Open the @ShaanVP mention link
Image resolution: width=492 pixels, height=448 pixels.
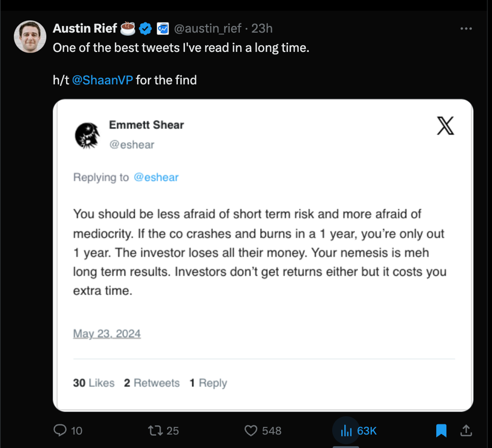coord(103,80)
